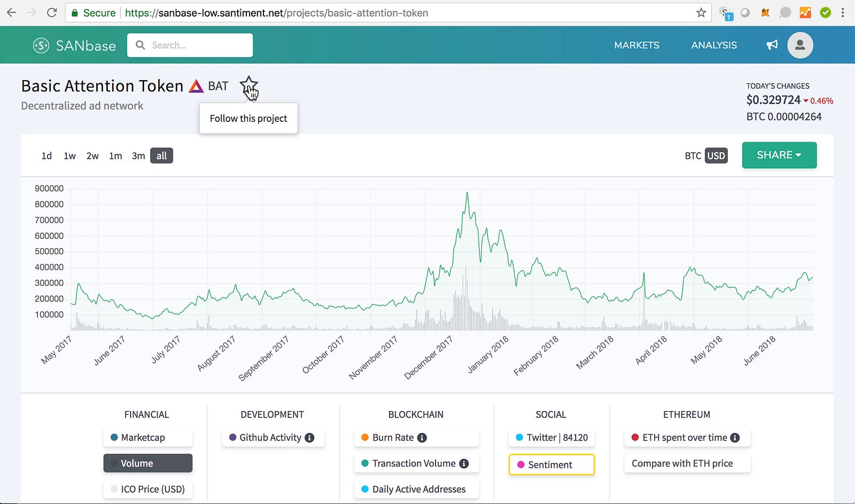The height and width of the screenshot is (504, 855).
Task: Click the TODAY'S CHANGES label
Action: [778, 86]
